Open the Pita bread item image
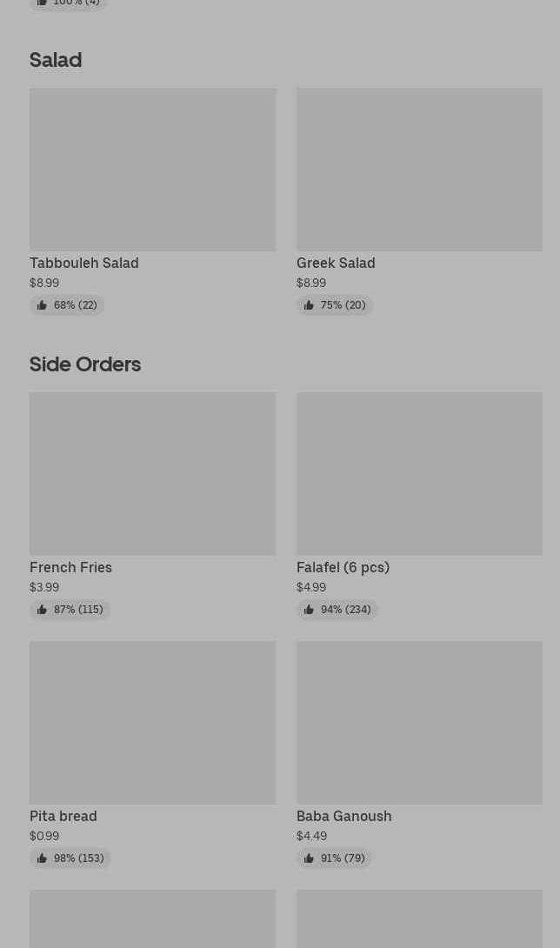560x948 pixels. (x=152, y=723)
